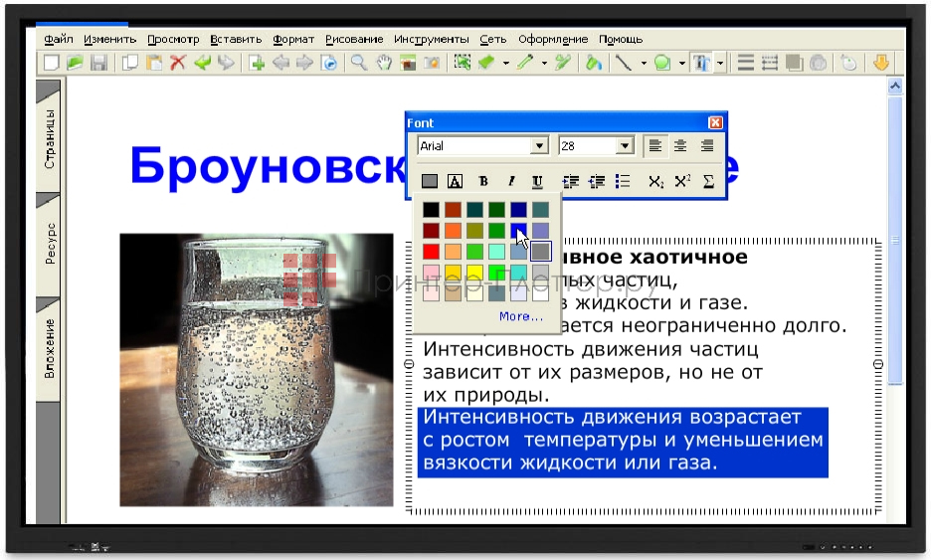Toggle the bulleted list

coord(623,181)
